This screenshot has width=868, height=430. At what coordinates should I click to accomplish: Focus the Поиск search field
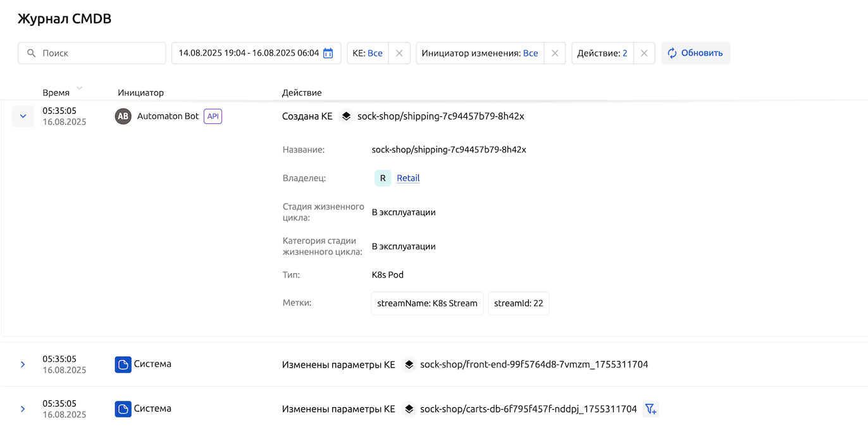98,53
